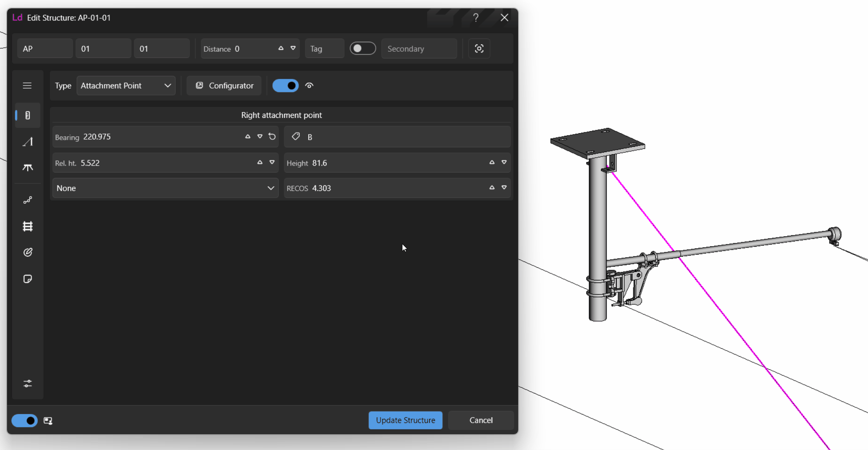Turn off the blue toggle next to Configurator
The height and width of the screenshot is (450, 868).
tap(285, 85)
